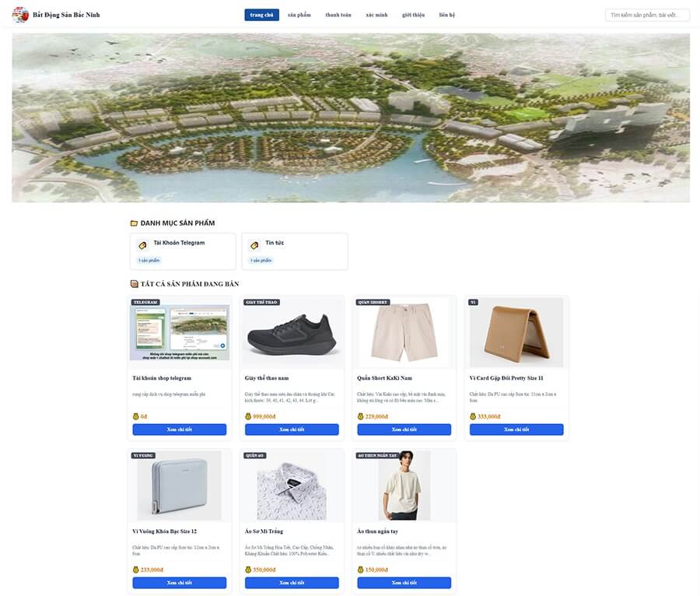Click the GIÀY THỂ THAO badge
This screenshot has width=700, height=596.
(x=261, y=302)
